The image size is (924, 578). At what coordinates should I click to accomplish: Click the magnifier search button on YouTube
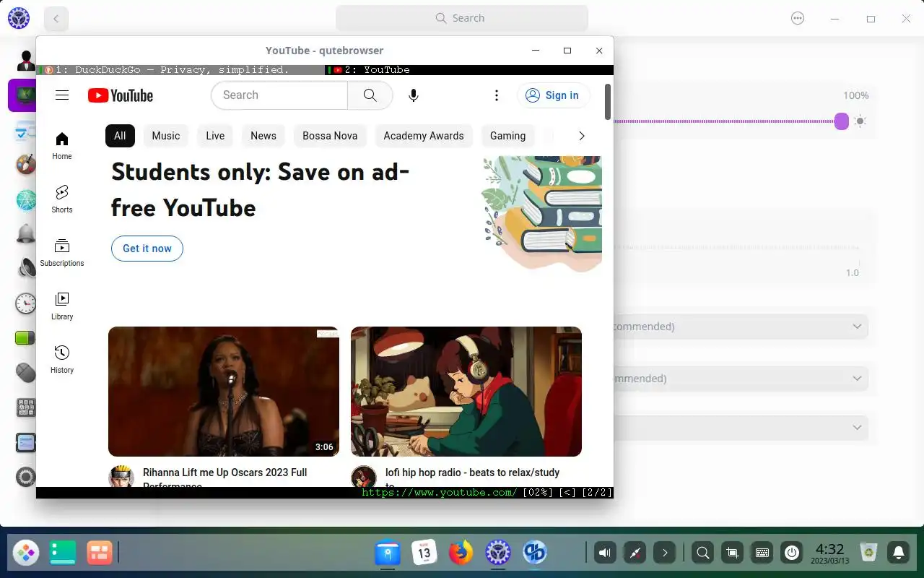coord(370,95)
